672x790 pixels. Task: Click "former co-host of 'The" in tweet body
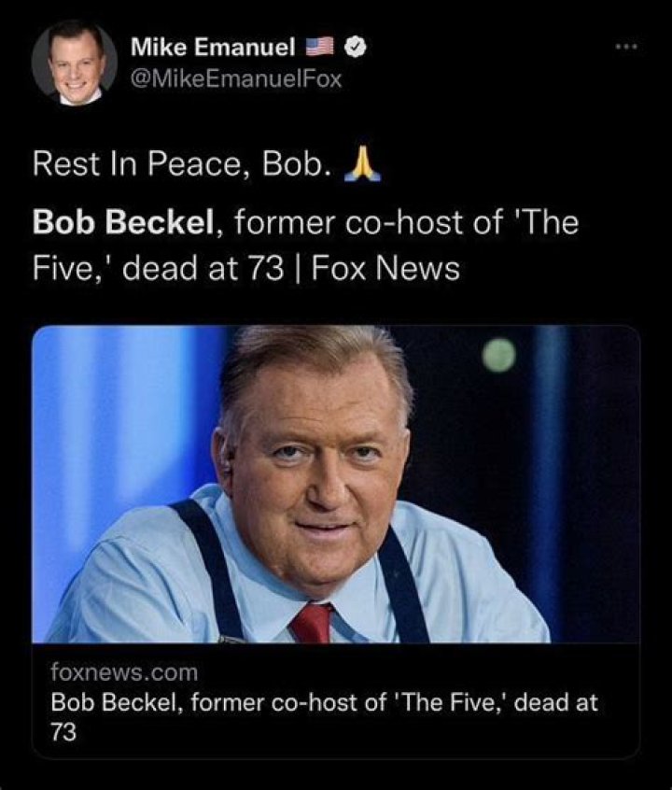406,222
